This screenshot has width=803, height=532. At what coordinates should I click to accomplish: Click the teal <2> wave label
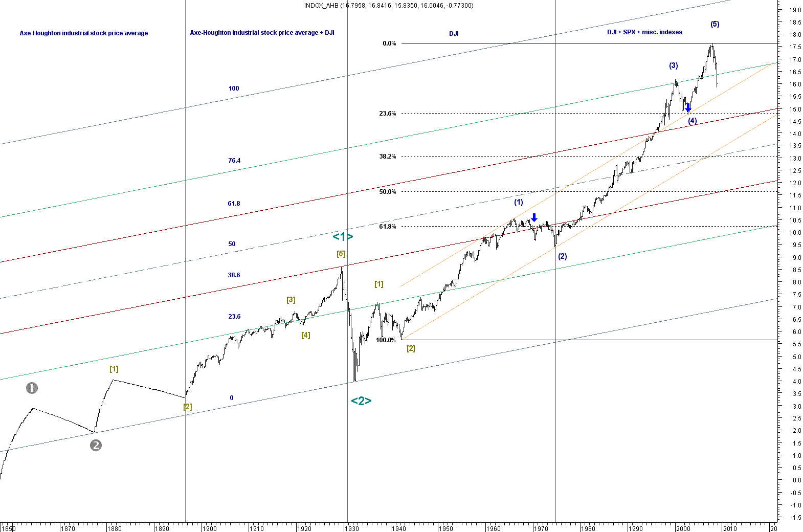click(x=361, y=401)
